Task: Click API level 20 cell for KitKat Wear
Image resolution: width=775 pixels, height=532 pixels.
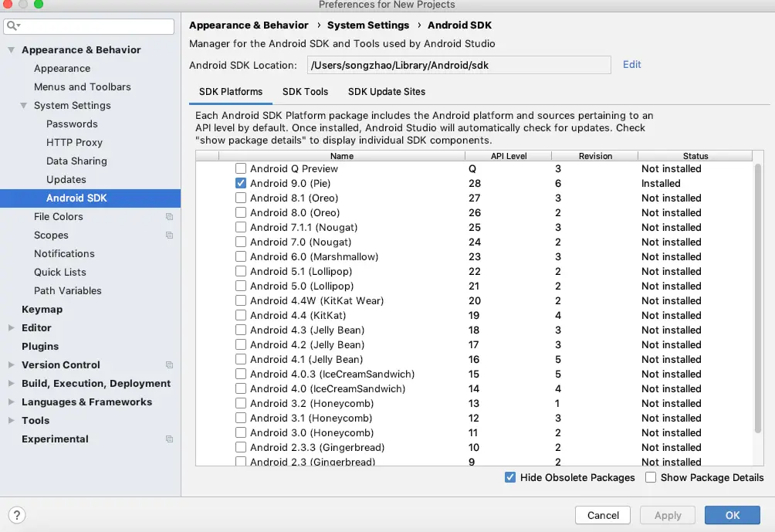Action: [475, 300]
